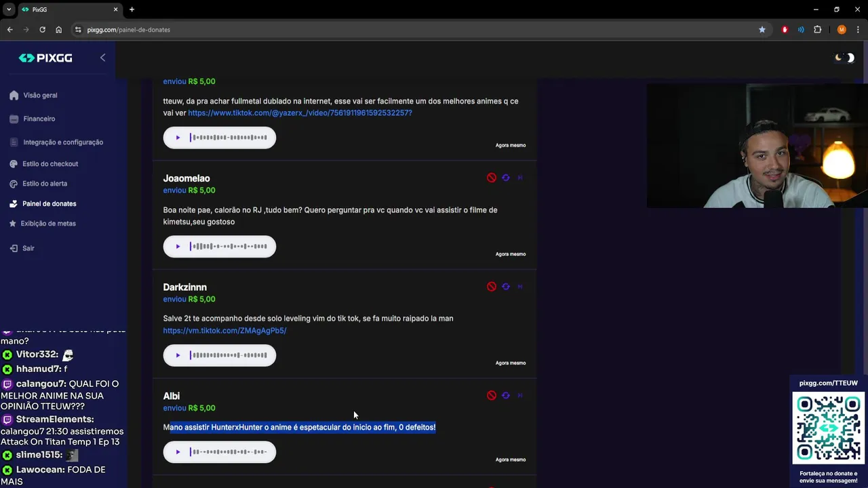Viewport: 868px width, 488px height.
Task: Click Vitor332's chat entry
Action: pos(38,354)
